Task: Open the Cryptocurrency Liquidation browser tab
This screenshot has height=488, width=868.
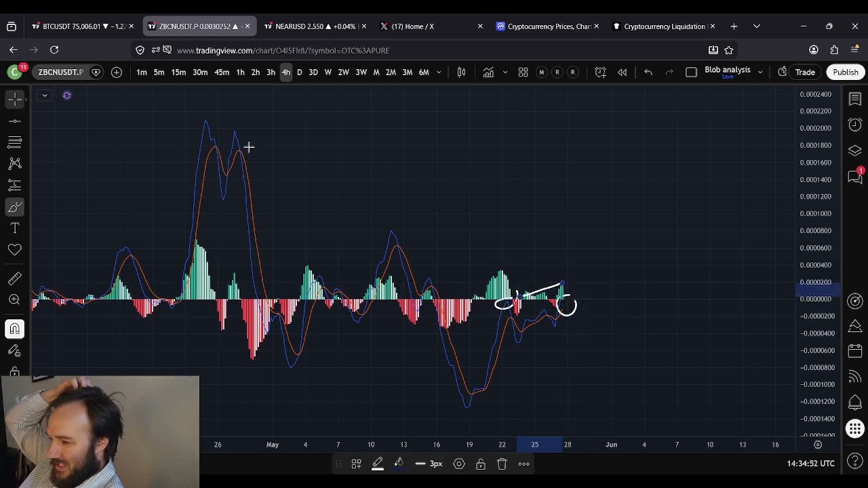Action: (664, 26)
